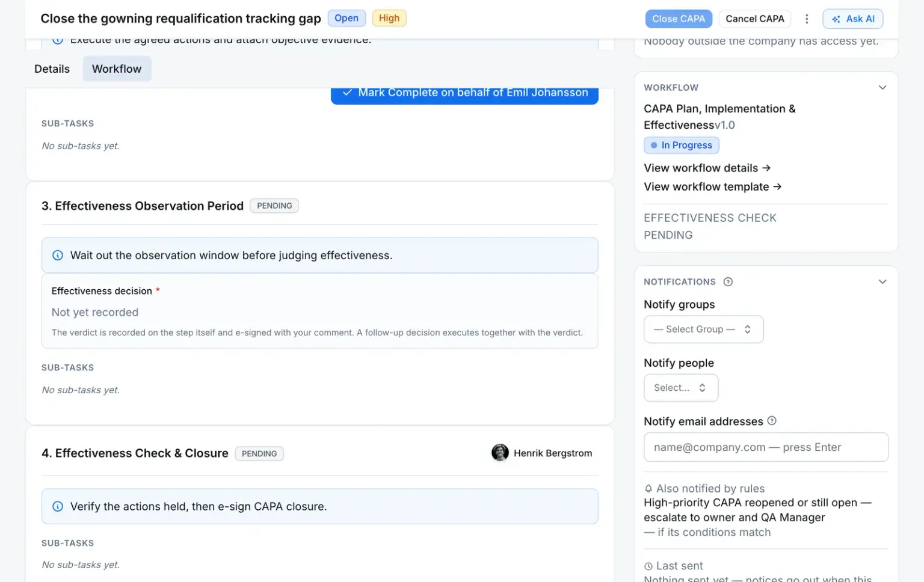Viewport: 924px width, 582px height.
Task: Click the Notifications help question-mark icon
Action: coord(728,282)
